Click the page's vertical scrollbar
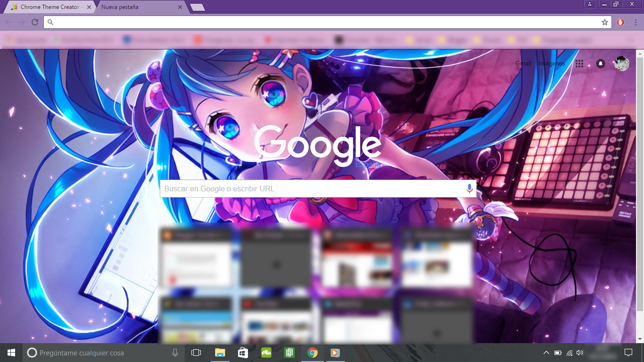Image resolution: width=644 pixels, height=362 pixels. [640, 184]
